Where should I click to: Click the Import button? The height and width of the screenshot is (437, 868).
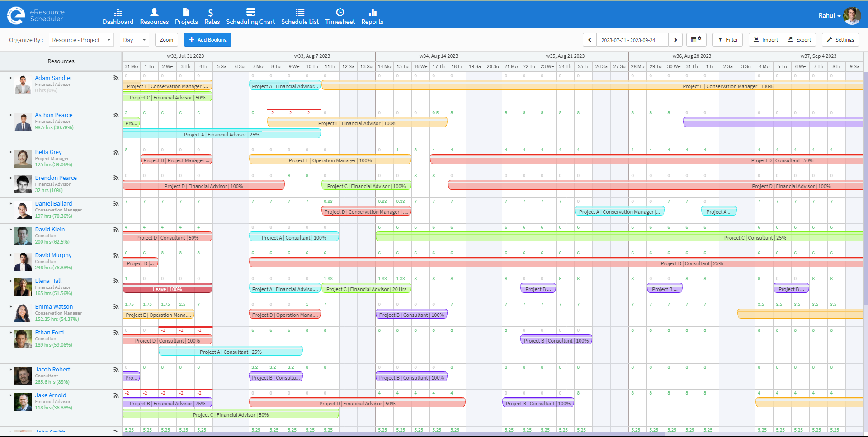[766, 40]
